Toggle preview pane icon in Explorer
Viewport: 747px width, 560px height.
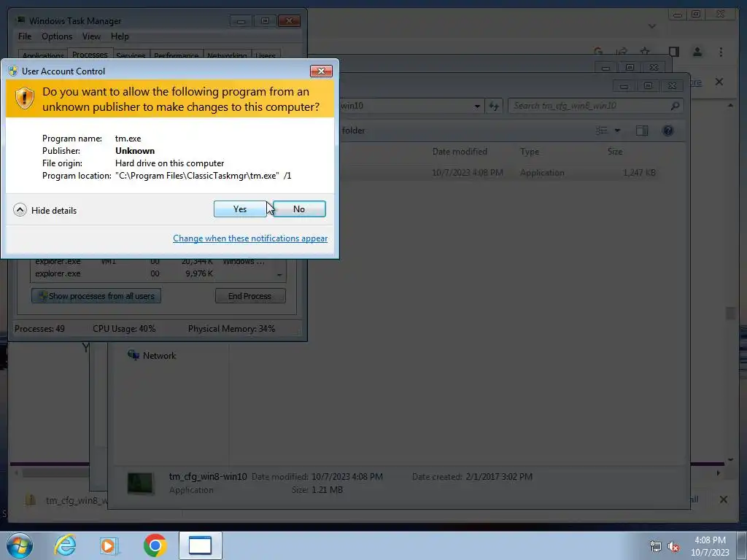(x=642, y=131)
